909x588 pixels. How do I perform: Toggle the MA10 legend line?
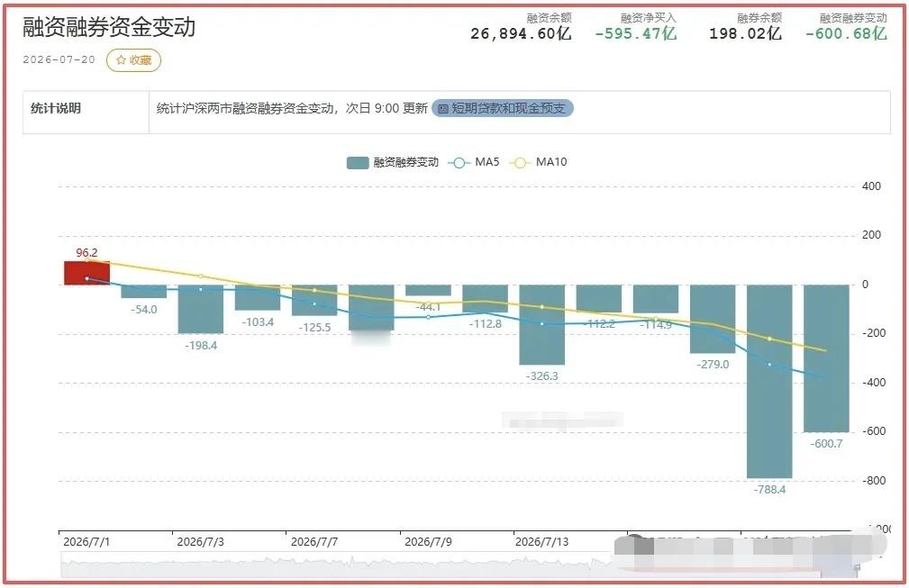coord(538,163)
